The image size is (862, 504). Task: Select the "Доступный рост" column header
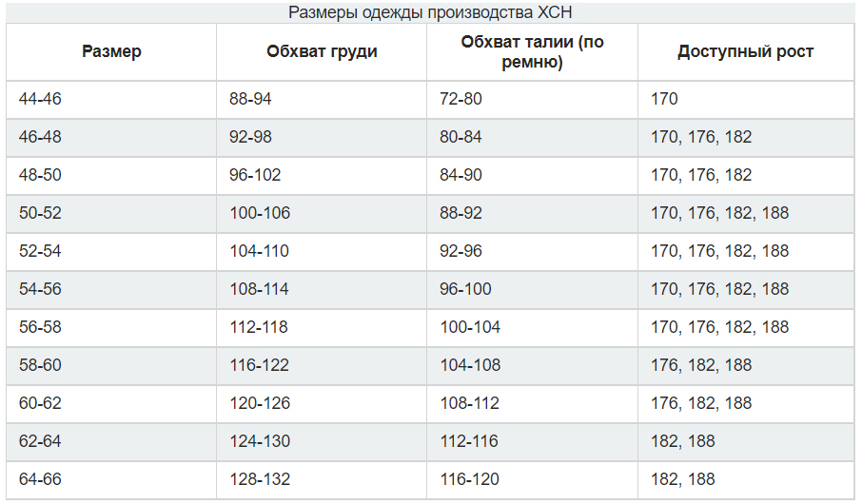click(x=745, y=51)
